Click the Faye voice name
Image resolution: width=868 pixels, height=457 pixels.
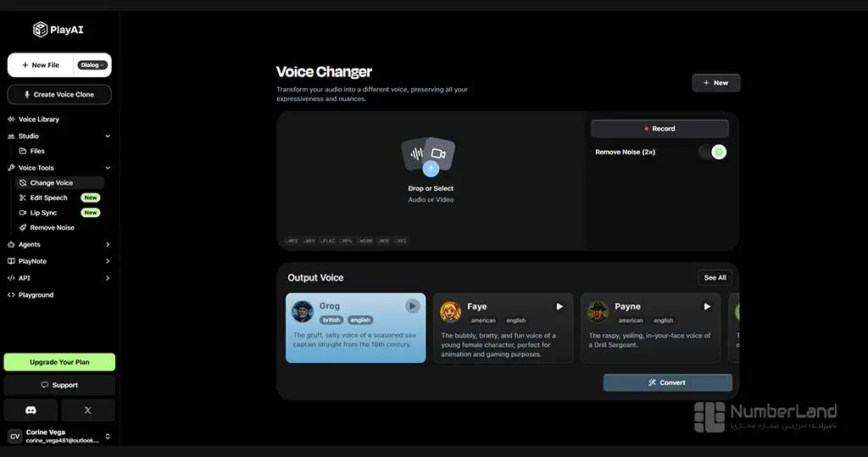point(476,306)
